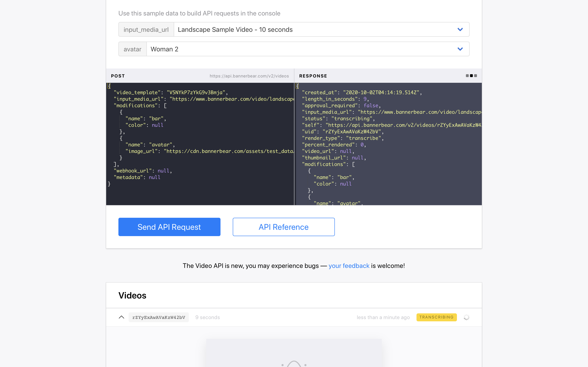The image size is (588, 367).
Task: Click the video preview placeholder thumbnail
Action: [x=294, y=353]
